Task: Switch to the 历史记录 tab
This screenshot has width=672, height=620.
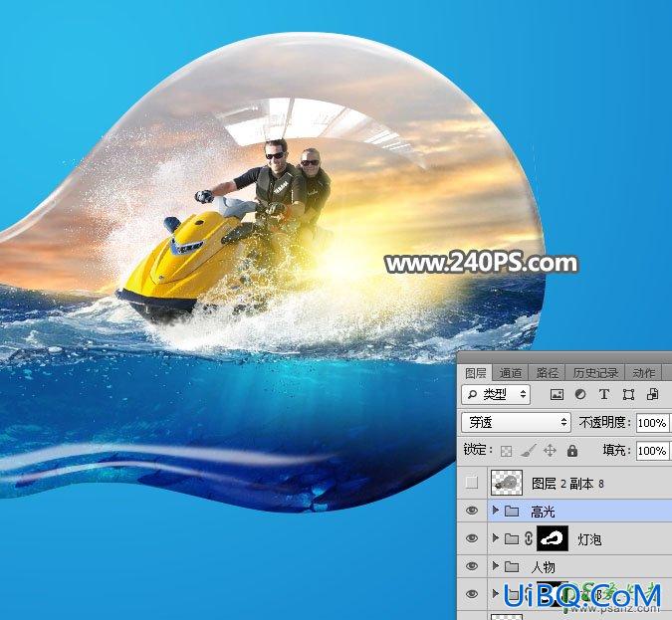Action: point(595,373)
